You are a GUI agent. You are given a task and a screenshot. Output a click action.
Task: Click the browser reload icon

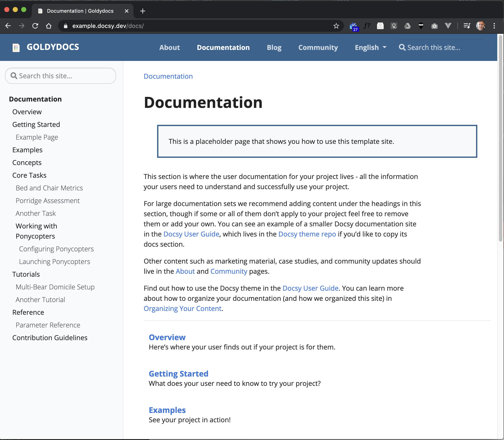(35, 26)
